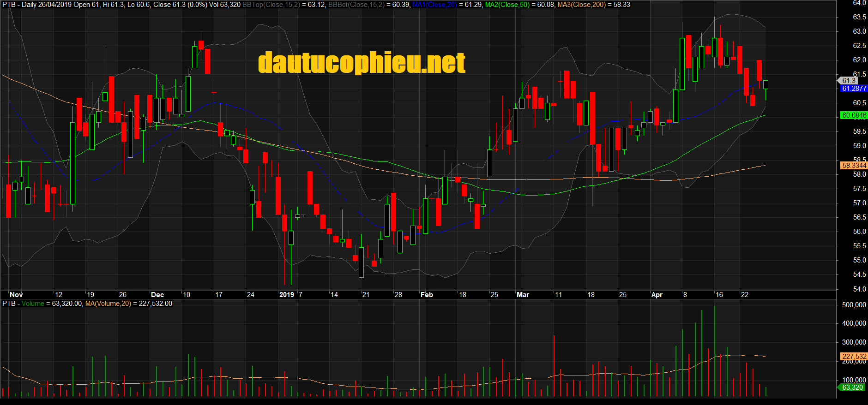Click the BBBot(Close,15,2) indicator label
Image resolution: width=868 pixels, height=405 pixels.
click(356, 5)
